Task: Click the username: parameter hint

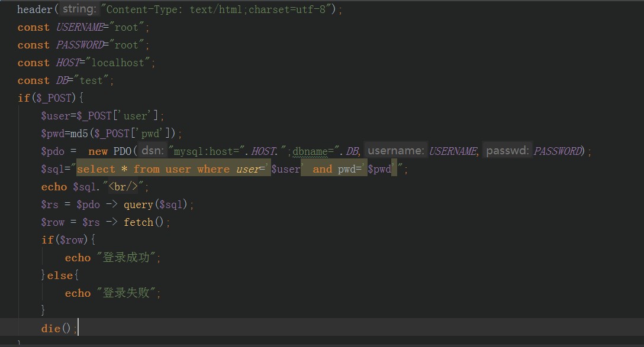Action: (x=395, y=151)
